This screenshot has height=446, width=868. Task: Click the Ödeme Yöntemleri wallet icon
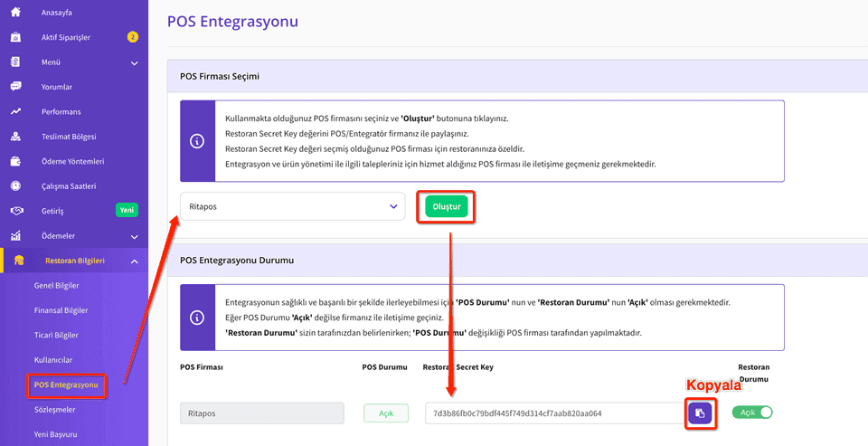[x=15, y=161]
